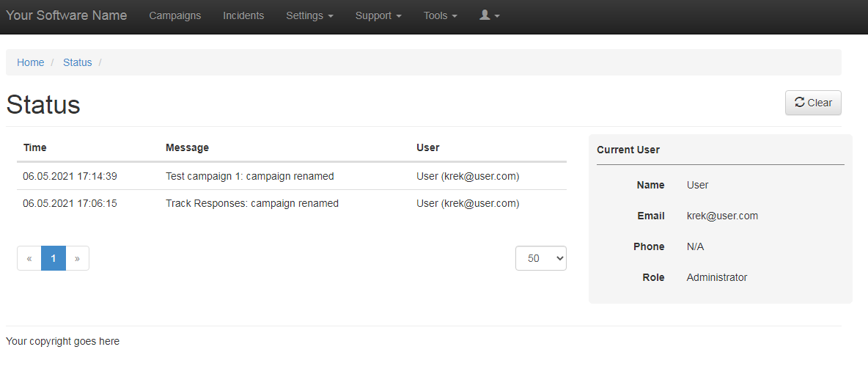The width and height of the screenshot is (868, 377).
Task: Open the Campaigns menu item
Action: point(175,15)
